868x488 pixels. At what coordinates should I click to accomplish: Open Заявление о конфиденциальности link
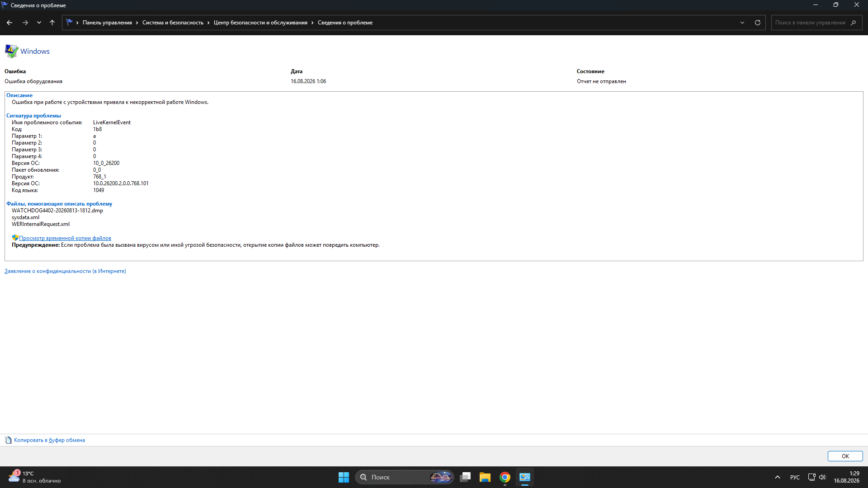(x=65, y=271)
